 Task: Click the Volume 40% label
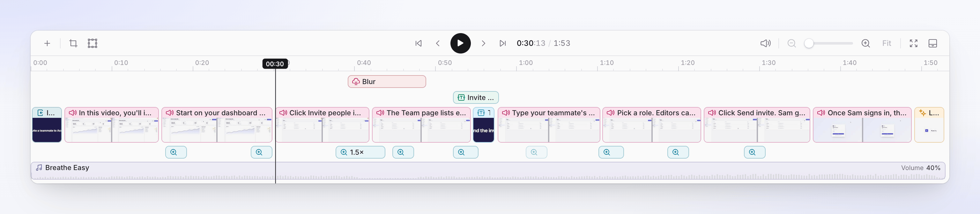920,168
